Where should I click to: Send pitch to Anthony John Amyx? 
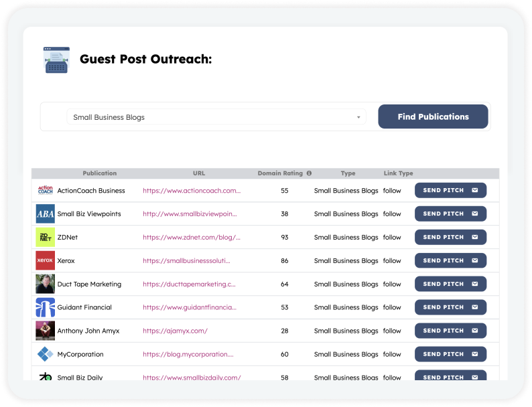coord(450,331)
